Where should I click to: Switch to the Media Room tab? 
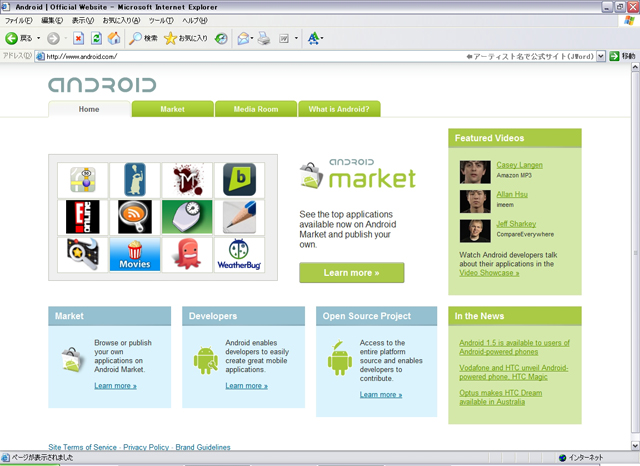pyautogui.click(x=256, y=109)
